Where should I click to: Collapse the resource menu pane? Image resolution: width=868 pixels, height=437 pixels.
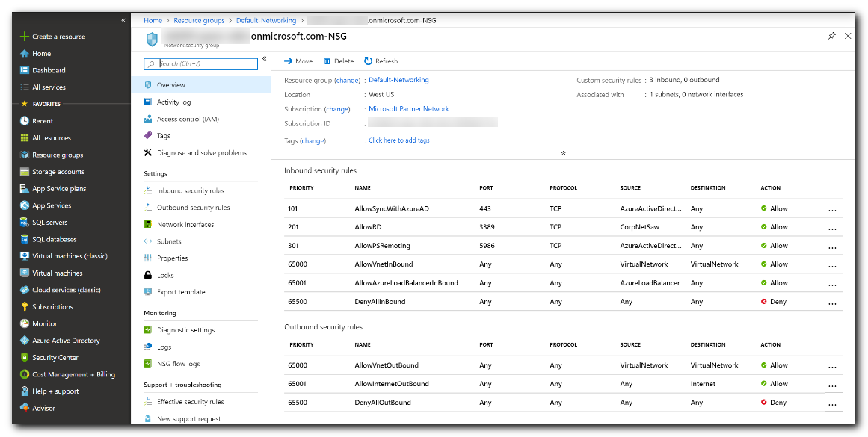[264, 58]
